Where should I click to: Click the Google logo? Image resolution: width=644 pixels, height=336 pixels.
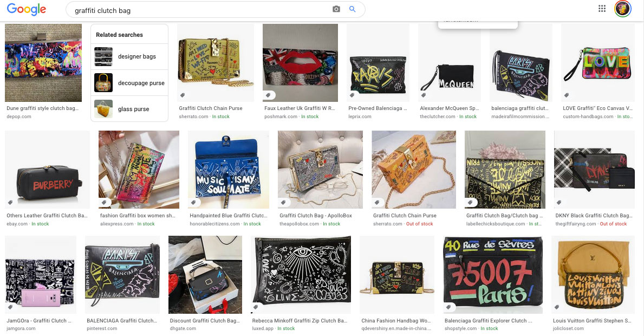[x=27, y=9]
